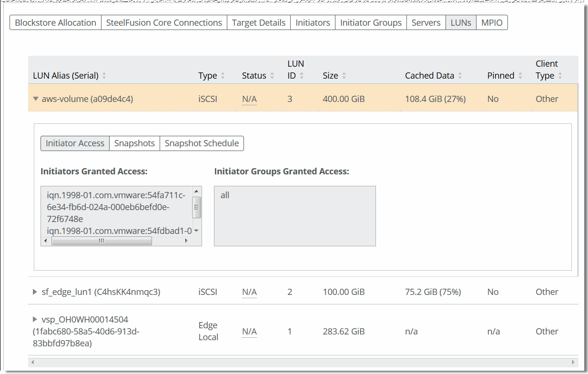This screenshot has height=374, width=588.
Task: Expand the sf_edge_lun1 LUN row
Action: (35, 292)
